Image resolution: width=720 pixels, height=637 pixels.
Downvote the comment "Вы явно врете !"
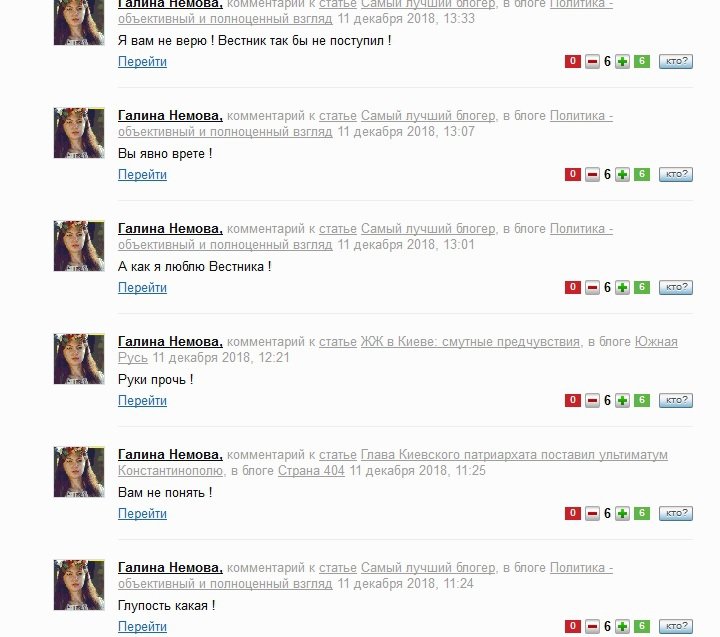coord(592,175)
